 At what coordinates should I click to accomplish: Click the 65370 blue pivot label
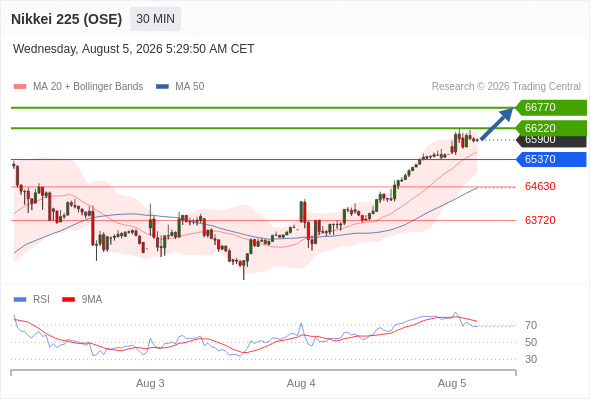(x=551, y=159)
